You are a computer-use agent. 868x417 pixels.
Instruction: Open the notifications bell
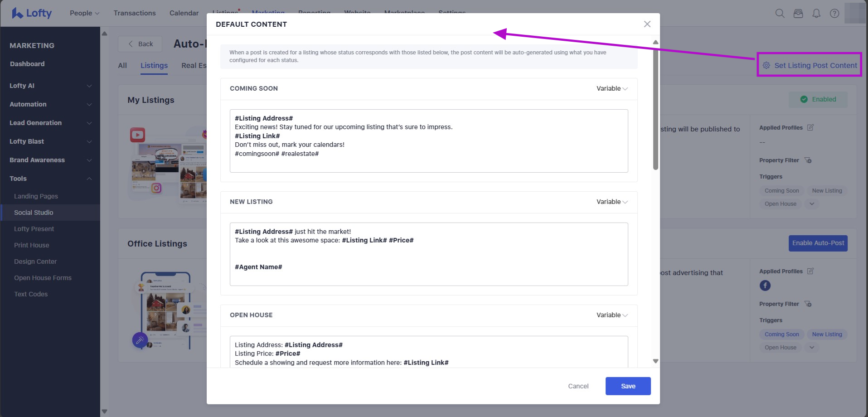(x=816, y=14)
